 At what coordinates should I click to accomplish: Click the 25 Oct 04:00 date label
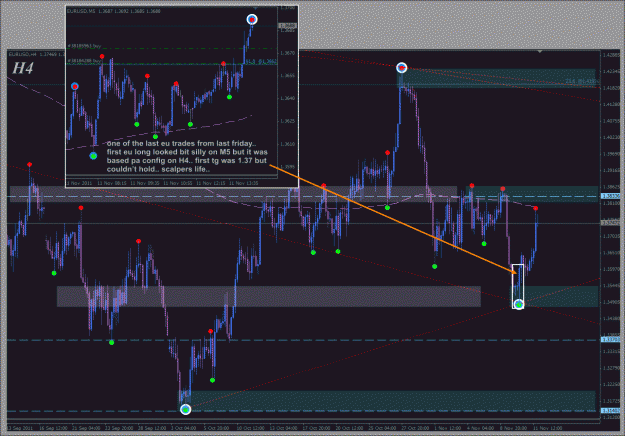[382, 428]
